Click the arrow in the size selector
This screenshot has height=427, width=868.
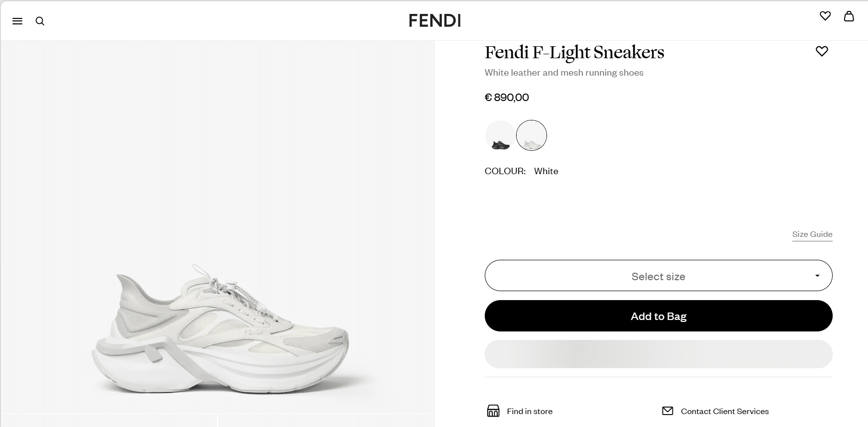tap(817, 276)
